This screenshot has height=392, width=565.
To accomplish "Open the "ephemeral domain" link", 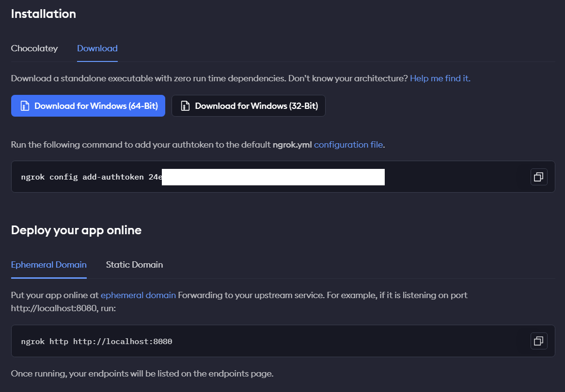I will click(138, 295).
